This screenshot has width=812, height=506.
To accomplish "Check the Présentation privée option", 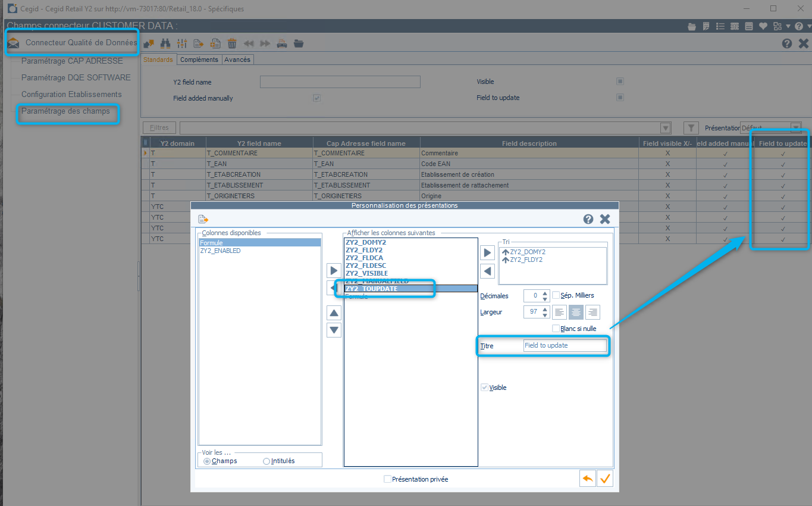I will coord(388,479).
